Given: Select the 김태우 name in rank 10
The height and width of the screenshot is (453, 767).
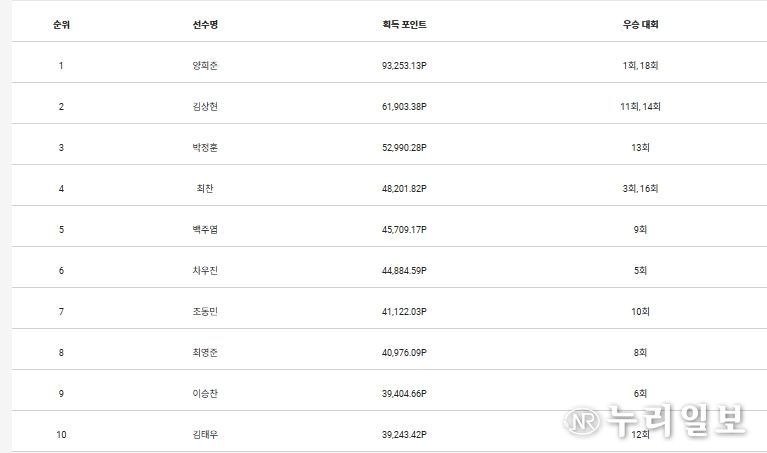Looking at the screenshot, I should pyautogui.click(x=205, y=434).
